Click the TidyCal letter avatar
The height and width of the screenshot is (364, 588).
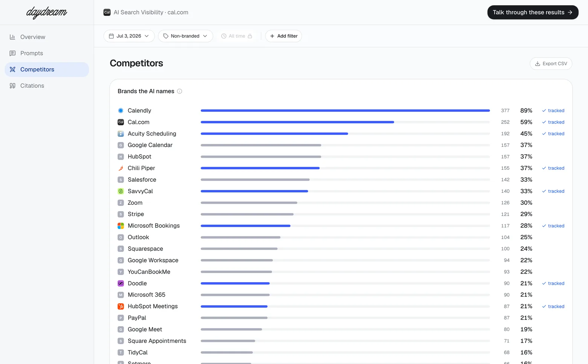pos(121,353)
